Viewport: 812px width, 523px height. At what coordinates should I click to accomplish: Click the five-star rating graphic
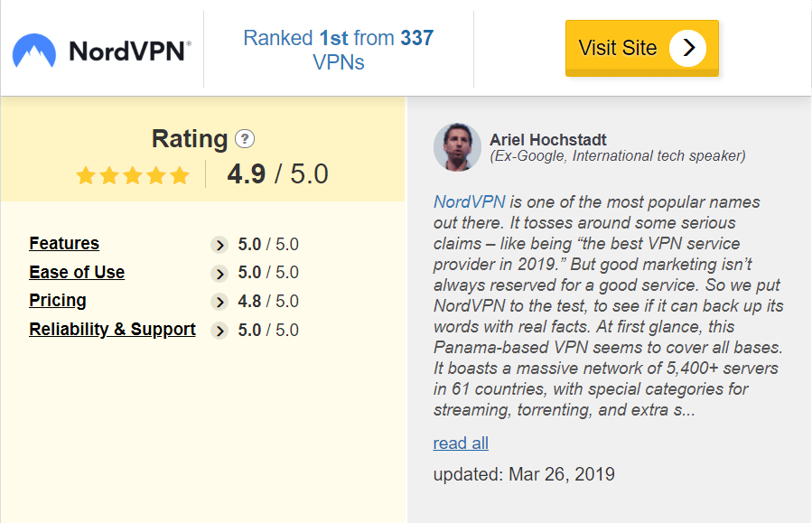pos(133,175)
